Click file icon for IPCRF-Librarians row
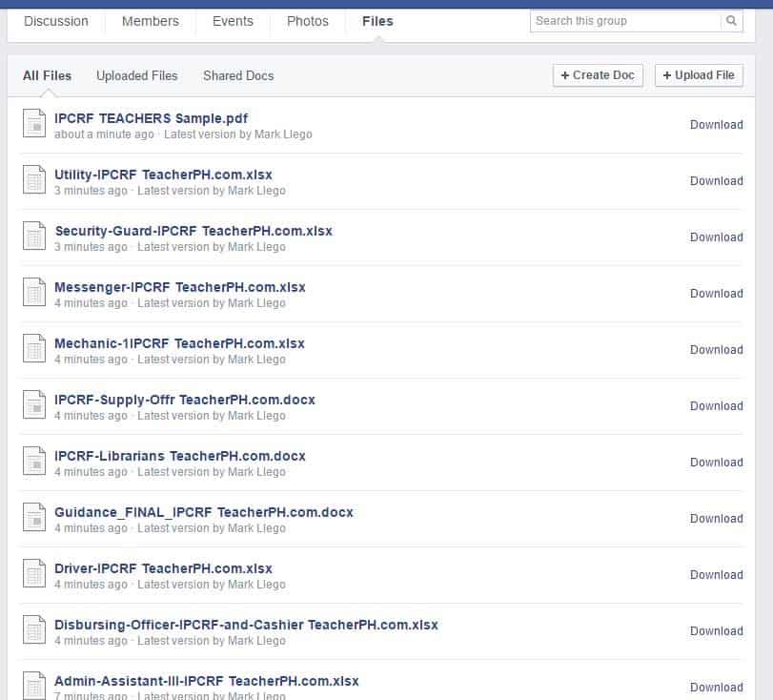The height and width of the screenshot is (700, 773). 34,461
